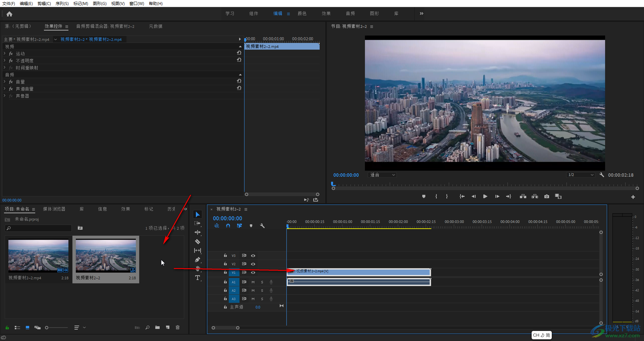Reset the 音量 effect parameters

click(239, 81)
